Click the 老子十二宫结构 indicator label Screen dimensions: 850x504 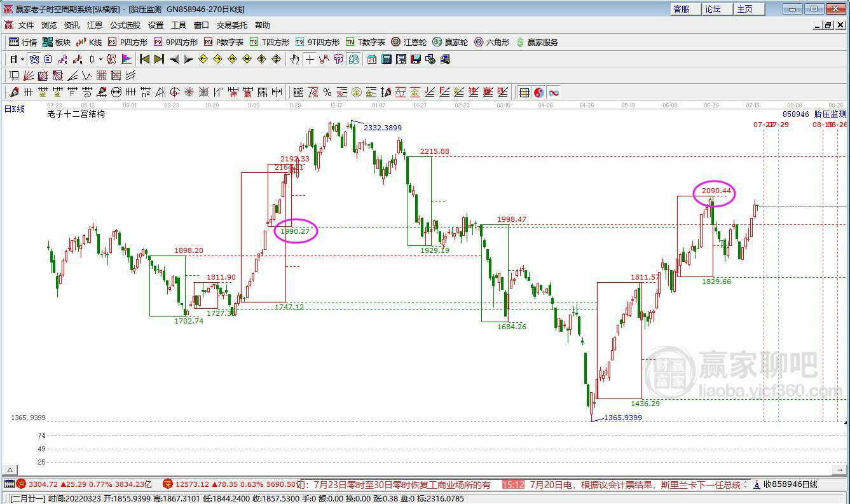coord(76,114)
